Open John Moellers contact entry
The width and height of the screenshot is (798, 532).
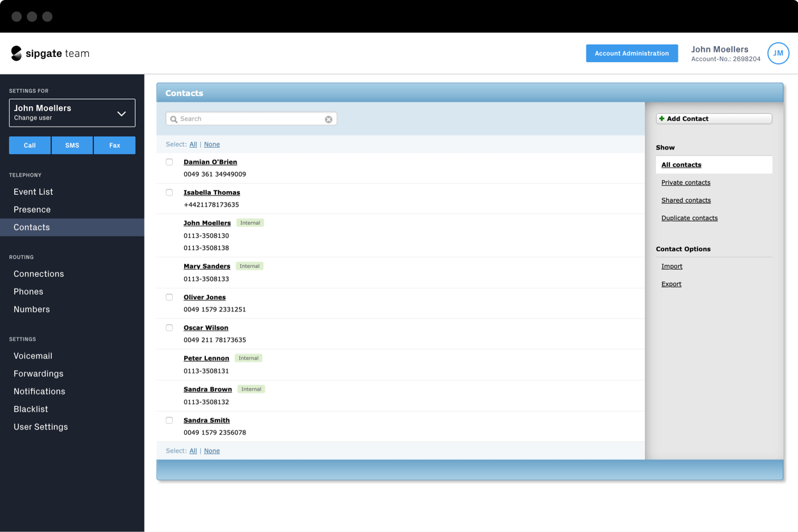tap(207, 223)
